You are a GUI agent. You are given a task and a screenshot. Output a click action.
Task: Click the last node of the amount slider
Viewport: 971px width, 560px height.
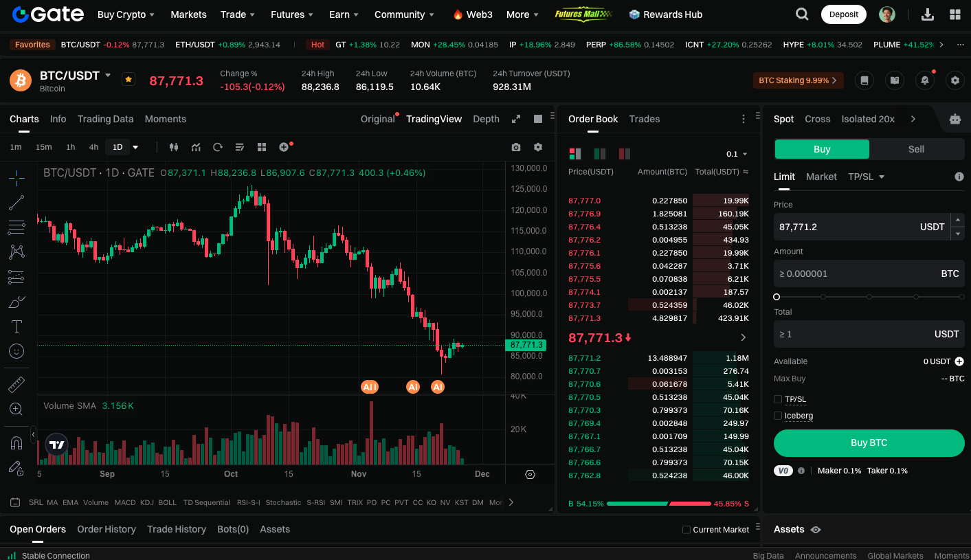962,297
